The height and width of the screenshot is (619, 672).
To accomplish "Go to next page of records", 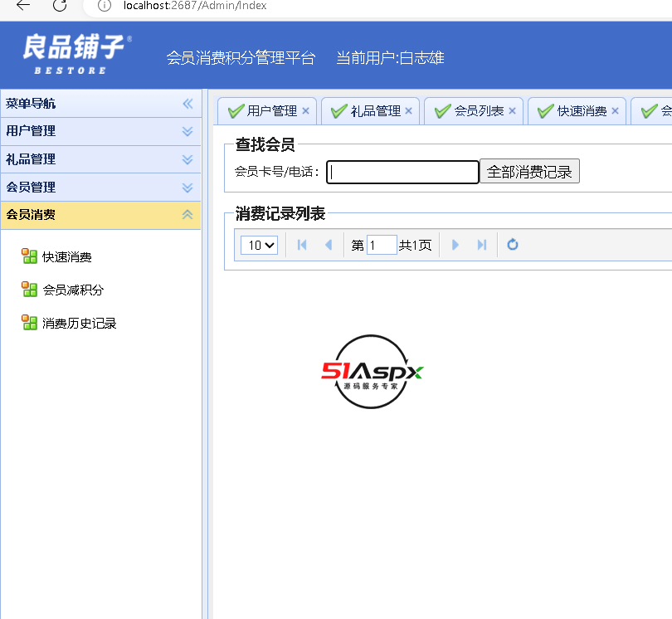I will 455,245.
